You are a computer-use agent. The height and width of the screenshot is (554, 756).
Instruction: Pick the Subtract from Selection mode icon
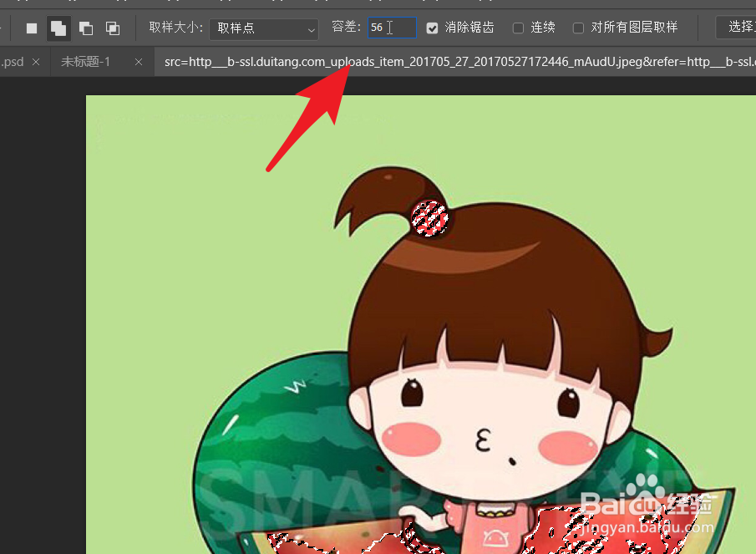[x=86, y=28]
